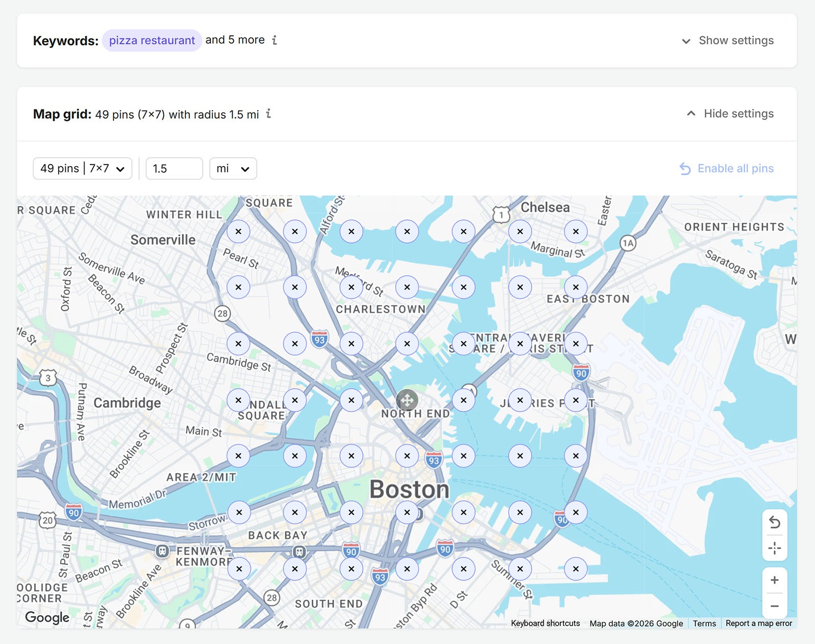Collapse the Hide settings section

(x=730, y=114)
